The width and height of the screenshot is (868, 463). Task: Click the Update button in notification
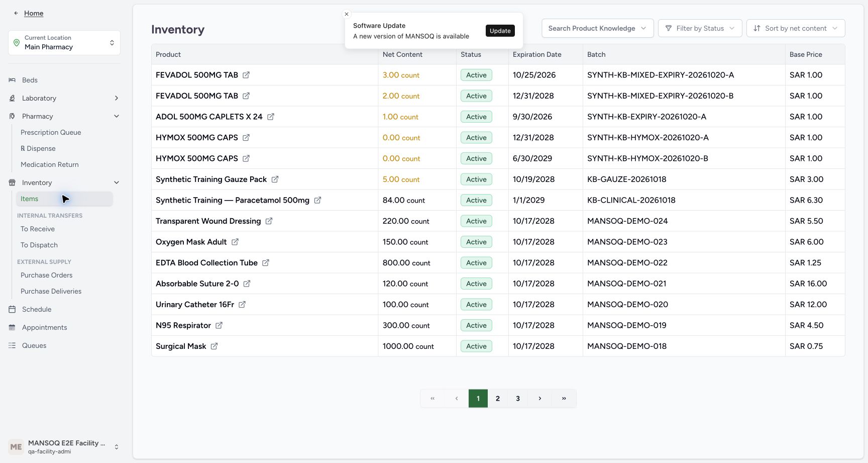tap(500, 31)
